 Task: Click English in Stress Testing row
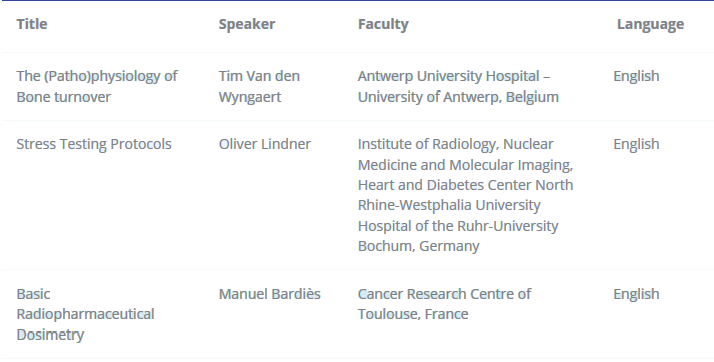pos(636,144)
